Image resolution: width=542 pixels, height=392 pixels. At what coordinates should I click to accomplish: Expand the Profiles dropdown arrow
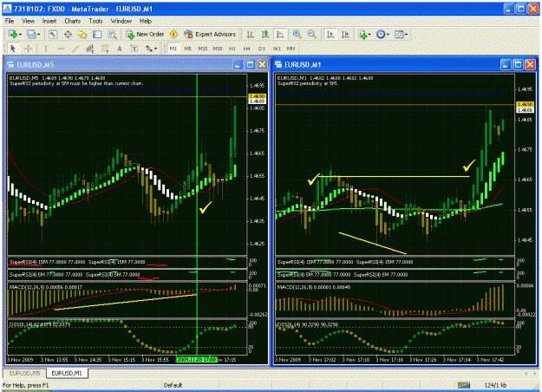(x=38, y=35)
